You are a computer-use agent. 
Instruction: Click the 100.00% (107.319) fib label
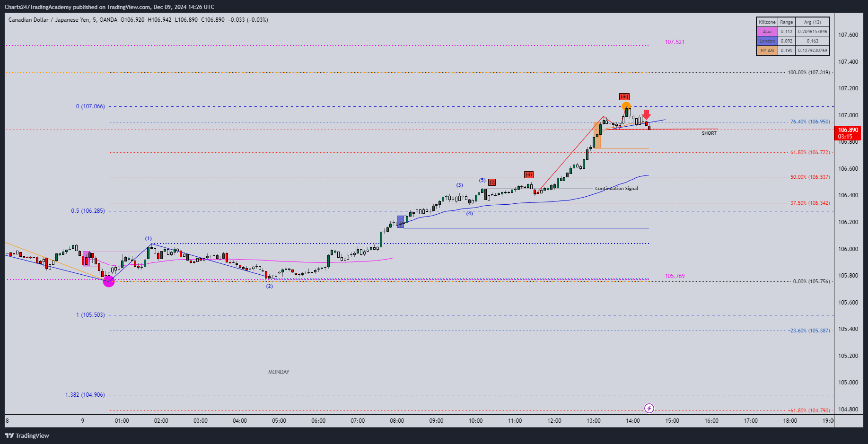click(x=808, y=72)
